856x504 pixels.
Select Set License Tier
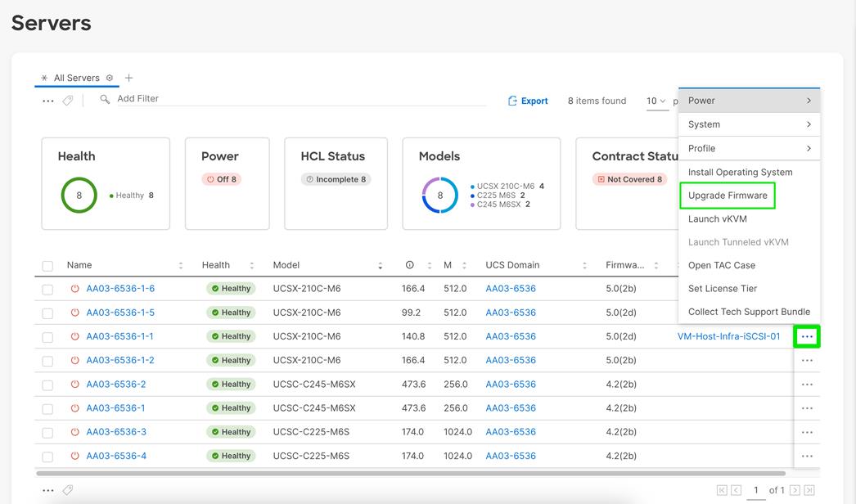(x=723, y=288)
